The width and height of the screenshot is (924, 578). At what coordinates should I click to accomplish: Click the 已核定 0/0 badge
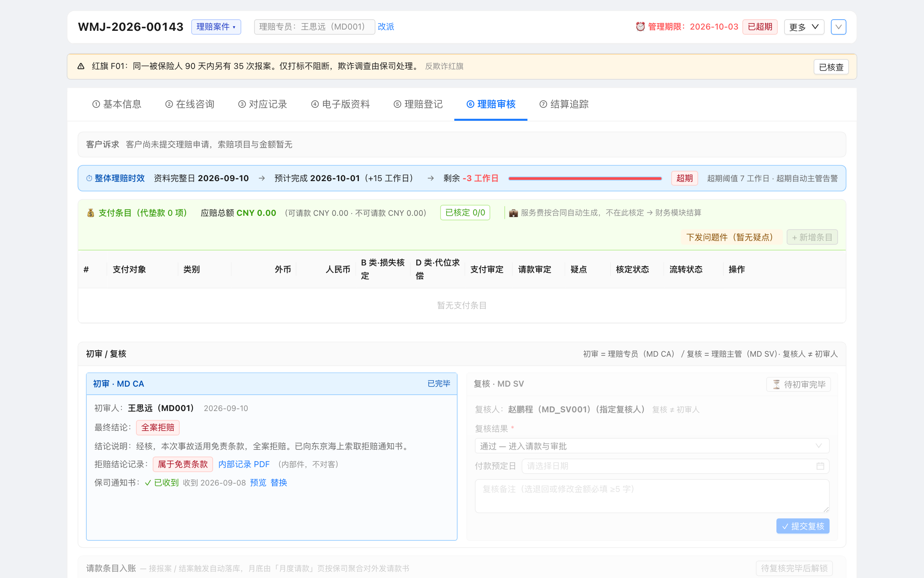[465, 213]
